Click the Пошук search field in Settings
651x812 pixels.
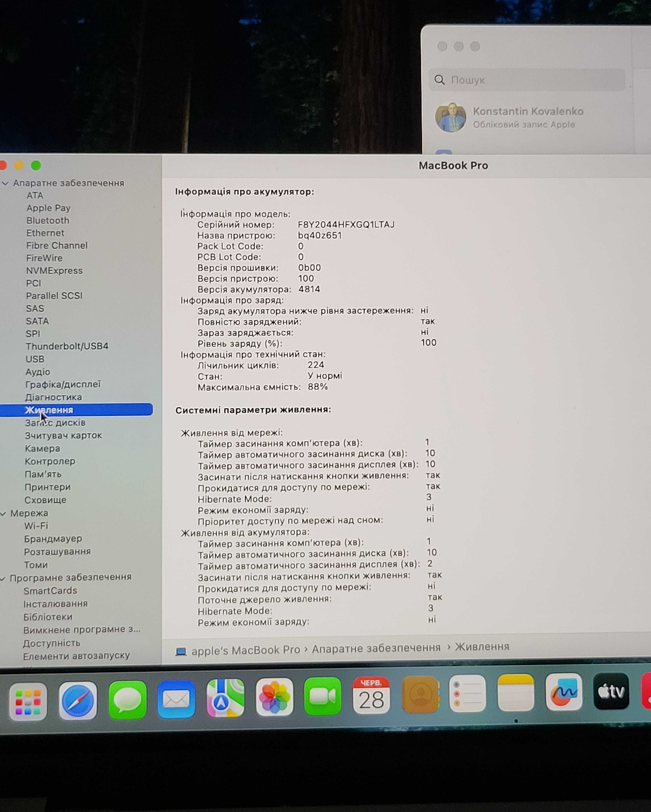tap(527, 80)
